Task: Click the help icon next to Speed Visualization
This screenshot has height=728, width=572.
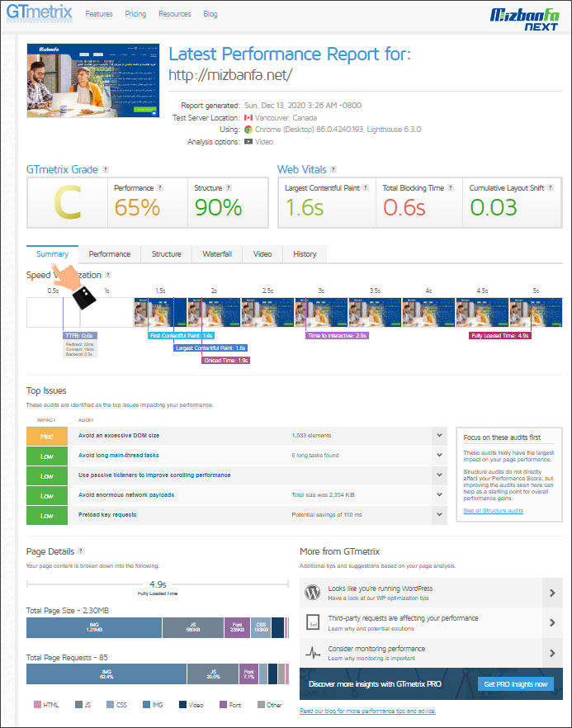Action: (108, 275)
